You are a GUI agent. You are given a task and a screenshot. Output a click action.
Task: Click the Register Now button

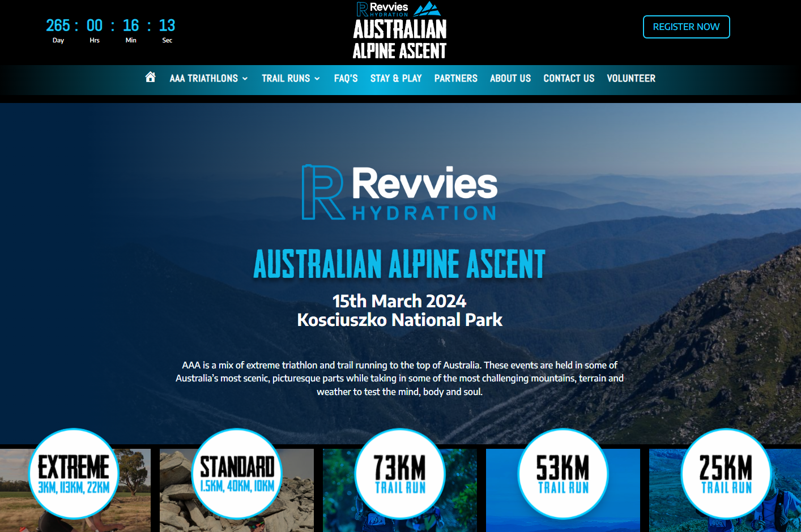[x=686, y=27]
